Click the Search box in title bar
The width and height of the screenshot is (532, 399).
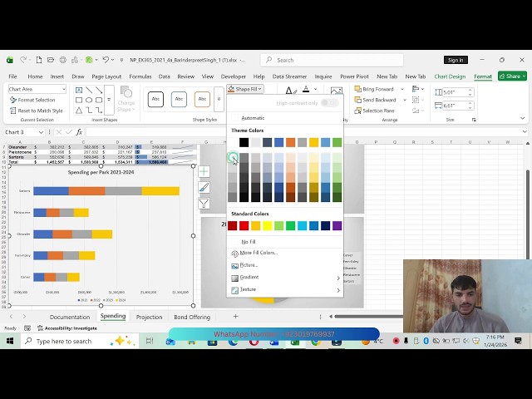[x=332, y=60]
